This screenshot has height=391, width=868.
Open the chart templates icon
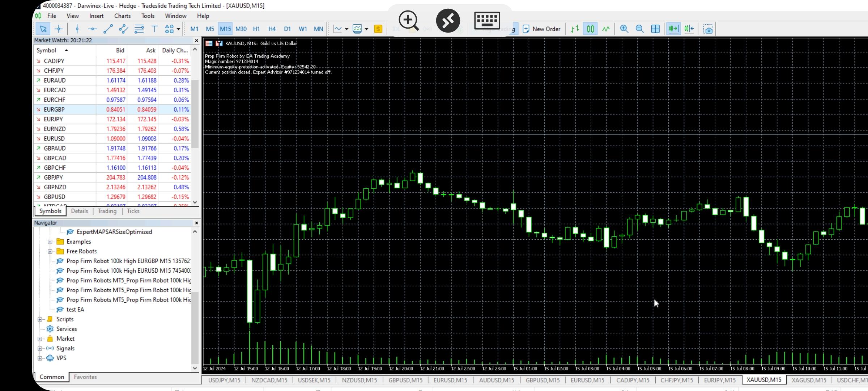point(357,29)
